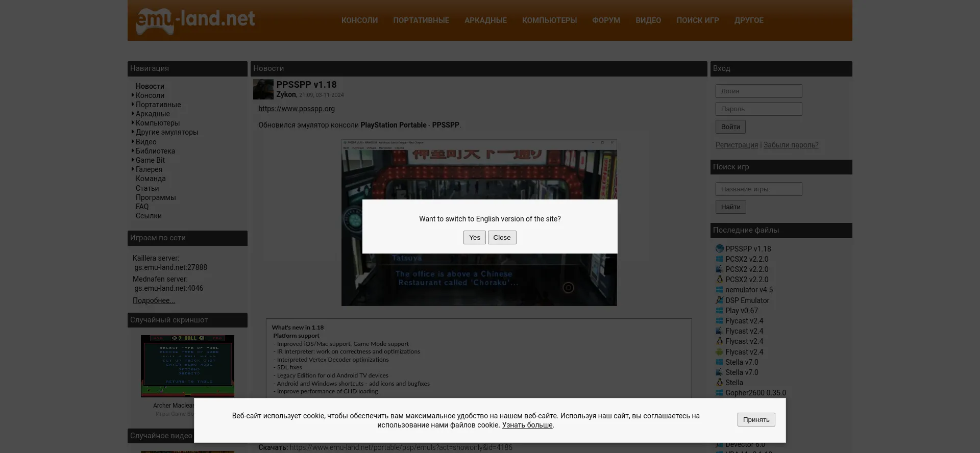Expand the Консоли navigation arrow
Viewport: 980px width, 453px height.
[133, 95]
